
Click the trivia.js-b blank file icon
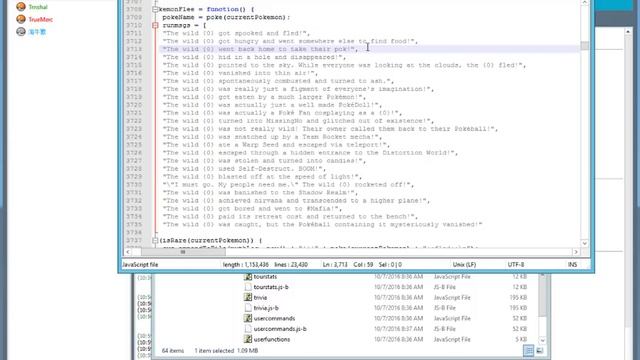pos(248,308)
